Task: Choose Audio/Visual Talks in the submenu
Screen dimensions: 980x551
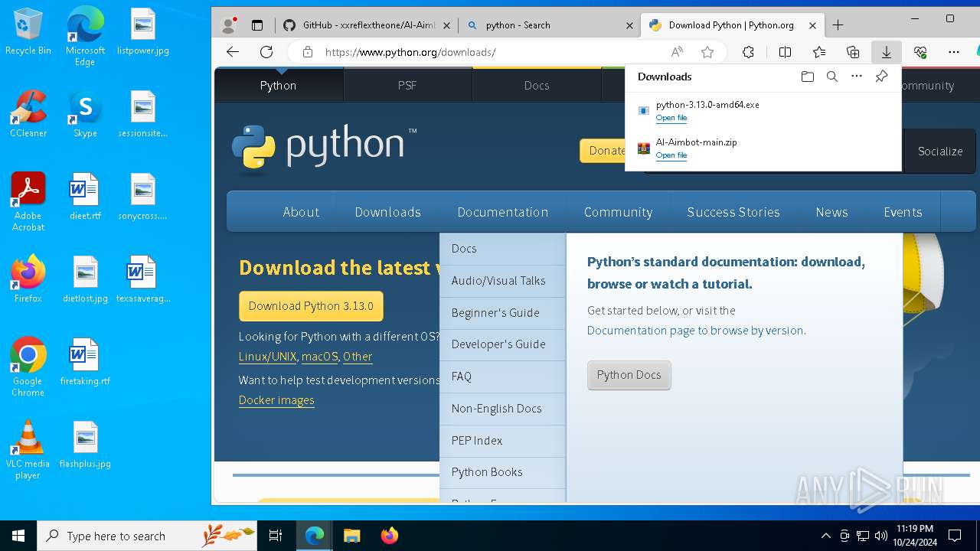Action: (x=502, y=281)
